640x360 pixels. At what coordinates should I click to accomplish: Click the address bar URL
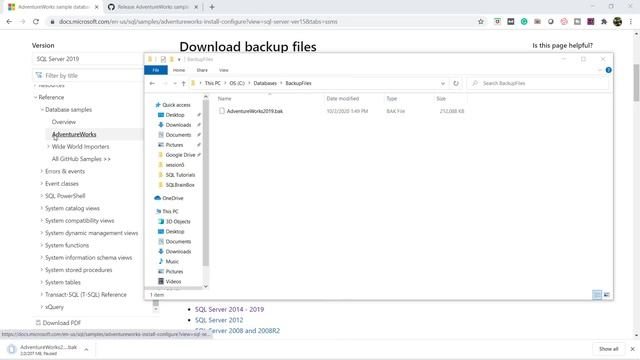pos(198,22)
